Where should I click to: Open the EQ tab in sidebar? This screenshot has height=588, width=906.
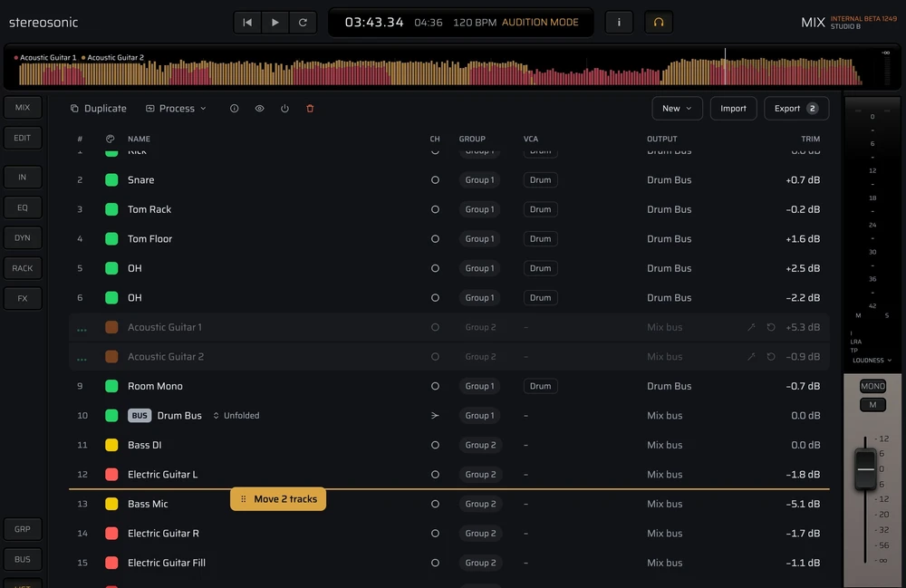[x=23, y=207]
